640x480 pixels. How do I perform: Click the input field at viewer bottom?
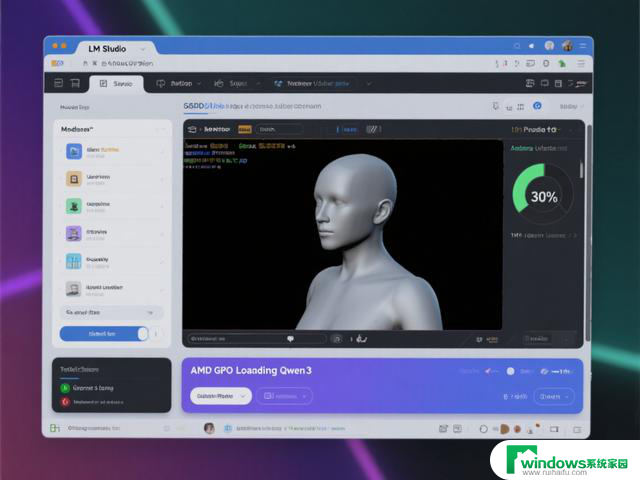257,339
